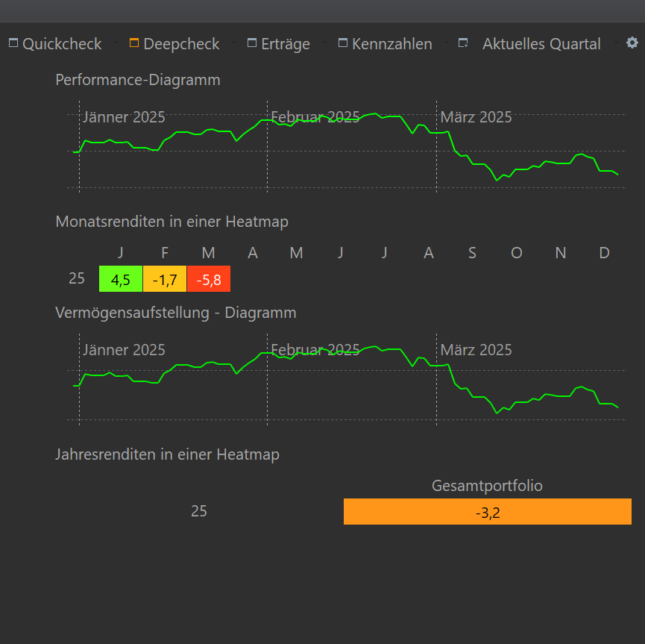The image size is (645, 644).
Task: Switch to the Quickcheck dashboard
Action: [x=62, y=43]
